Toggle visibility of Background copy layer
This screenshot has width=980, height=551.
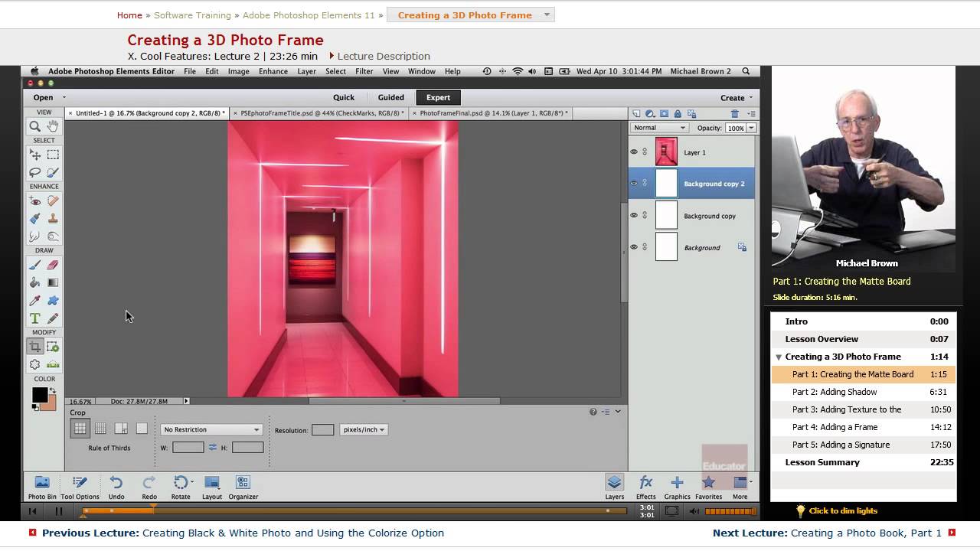click(634, 215)
